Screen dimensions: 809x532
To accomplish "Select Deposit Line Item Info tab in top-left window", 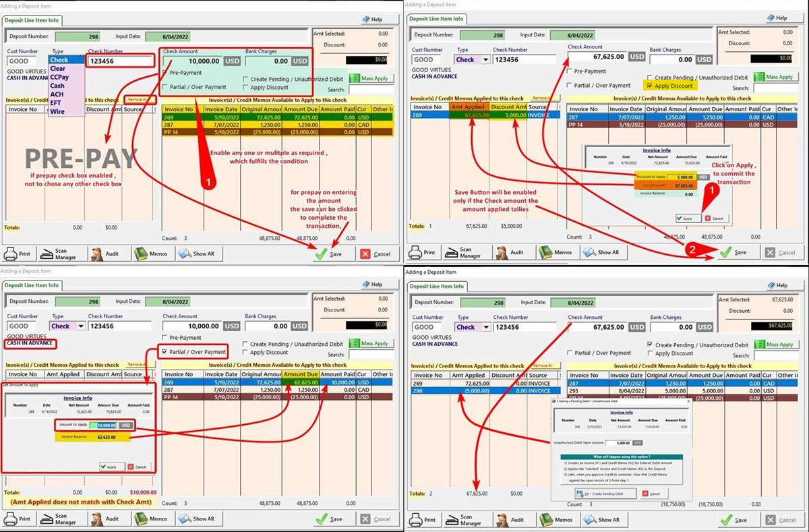I will (x=32, y=20).
